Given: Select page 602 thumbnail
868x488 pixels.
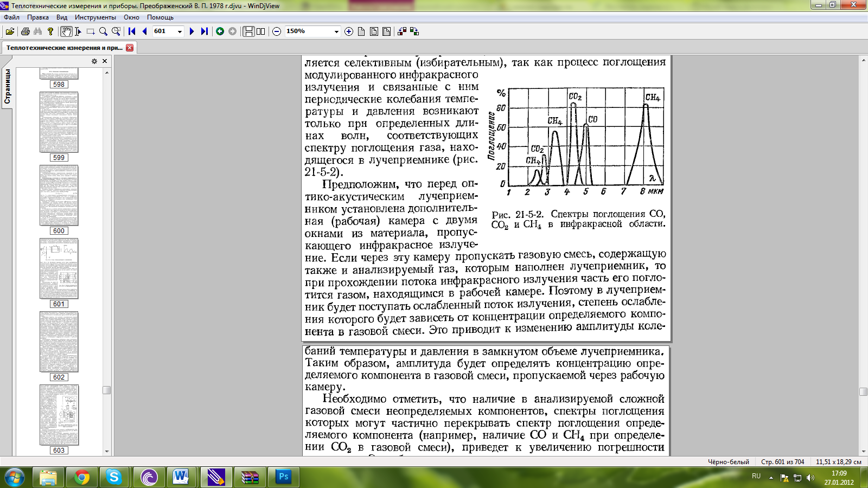Looking at the screenshot, I should pyautogui.click(x=59, y=342).
